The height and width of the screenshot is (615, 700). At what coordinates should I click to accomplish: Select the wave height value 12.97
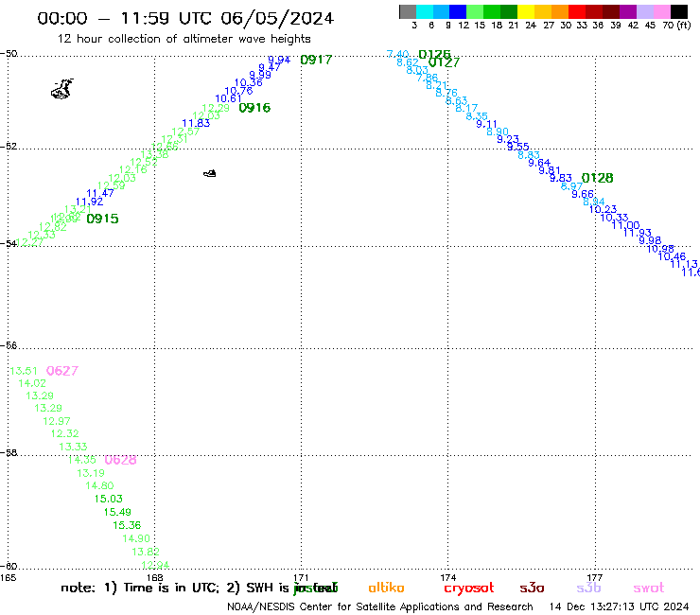57,421
